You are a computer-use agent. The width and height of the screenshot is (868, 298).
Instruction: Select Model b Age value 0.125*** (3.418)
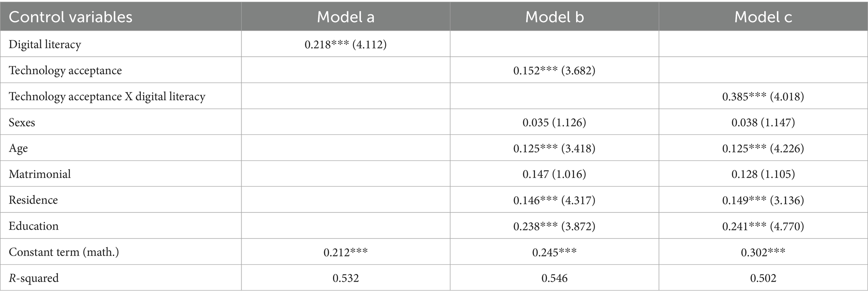pyautogui.click(x=554, y=149)
